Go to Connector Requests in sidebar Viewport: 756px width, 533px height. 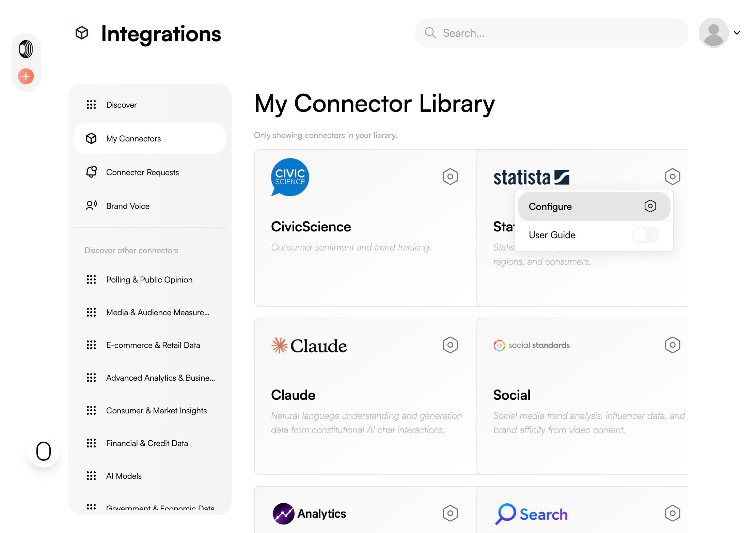142,172
